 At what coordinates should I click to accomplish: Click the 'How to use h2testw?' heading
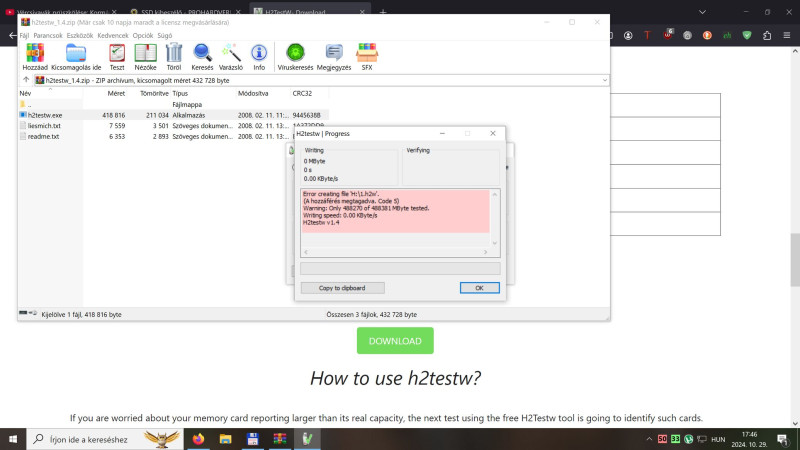[x=395, y=378]
